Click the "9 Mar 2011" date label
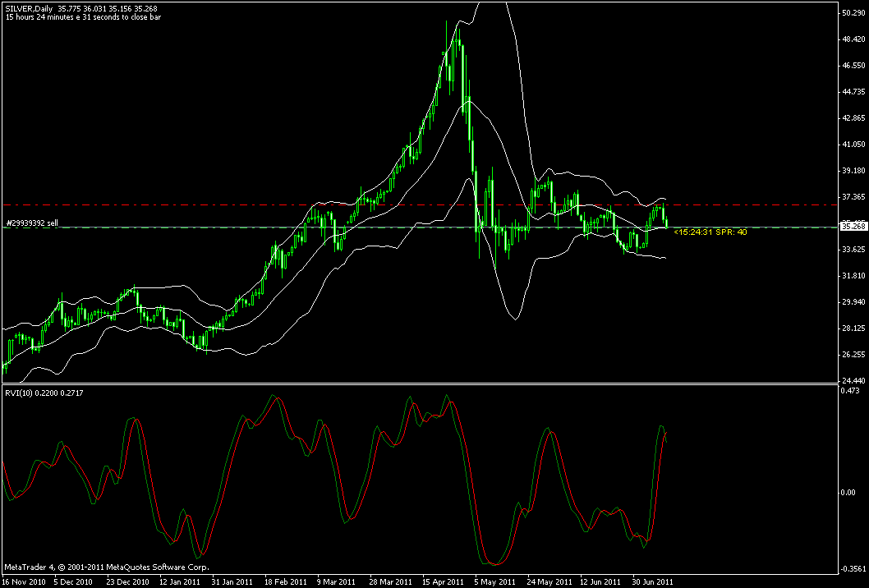 (336, 582)
